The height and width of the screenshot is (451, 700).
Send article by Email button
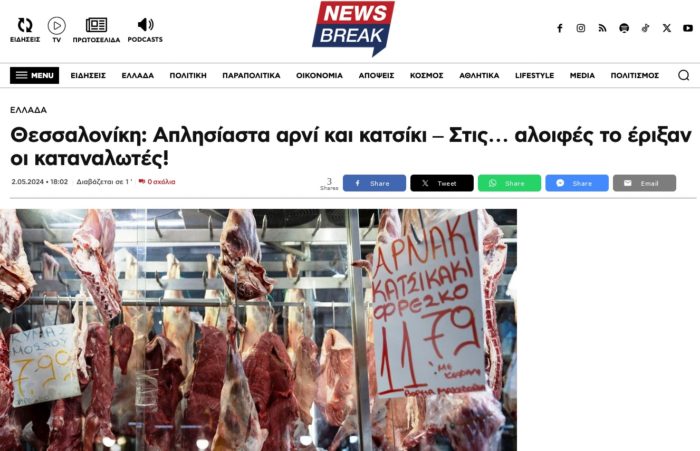point(644,183)
